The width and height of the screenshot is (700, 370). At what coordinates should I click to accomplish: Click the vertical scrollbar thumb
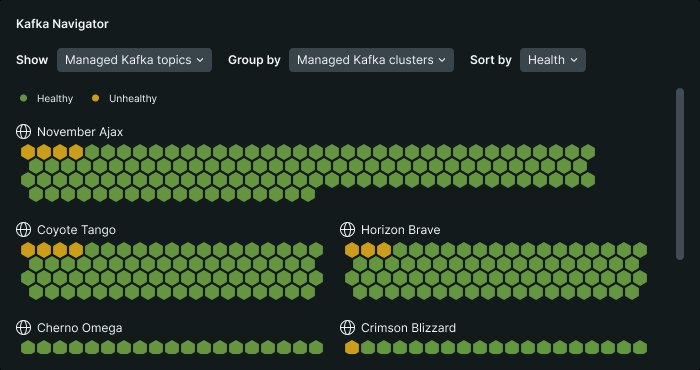coord(680,174)
